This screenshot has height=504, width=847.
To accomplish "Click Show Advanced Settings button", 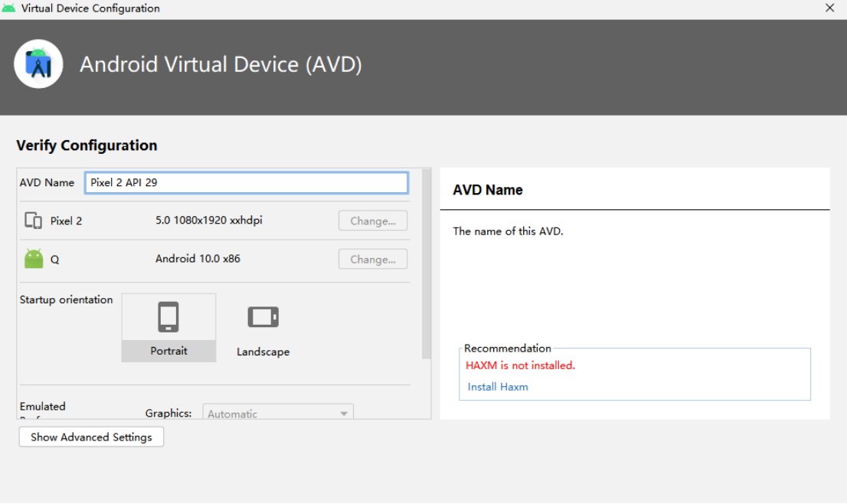I will [x=91, y=437].
